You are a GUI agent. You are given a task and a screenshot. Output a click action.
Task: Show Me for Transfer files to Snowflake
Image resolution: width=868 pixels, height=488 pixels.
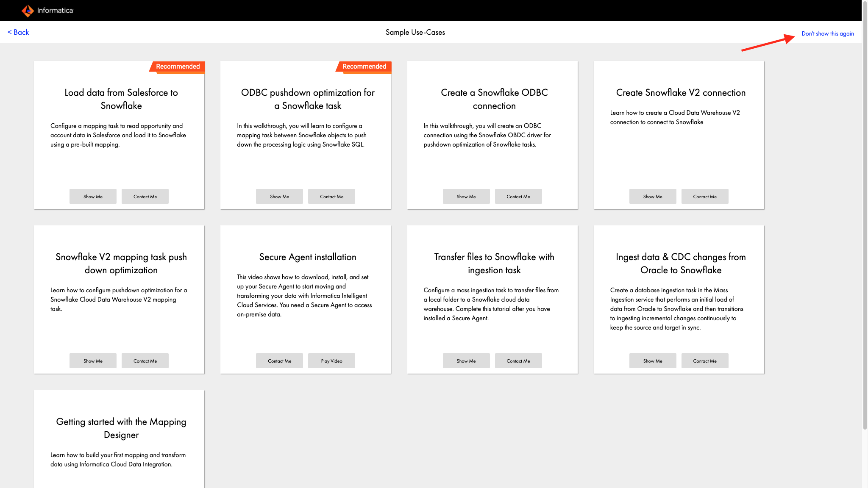tap(466, 361)
